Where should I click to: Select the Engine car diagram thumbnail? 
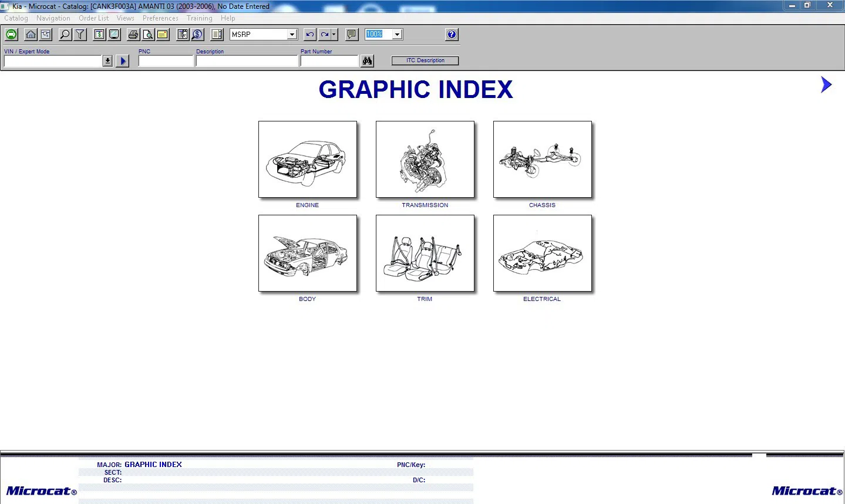click(x=308, y=160)
